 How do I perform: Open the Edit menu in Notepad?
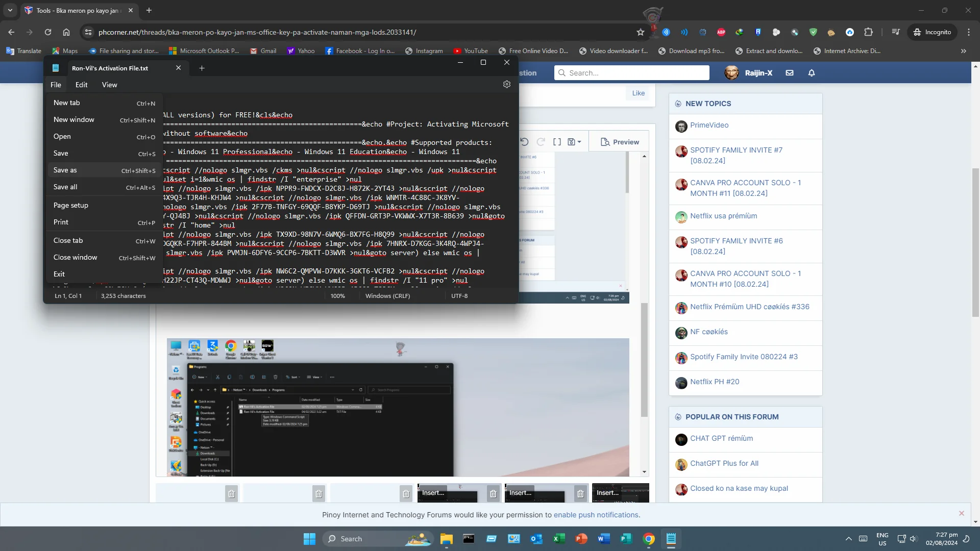[x=81, y=85]
